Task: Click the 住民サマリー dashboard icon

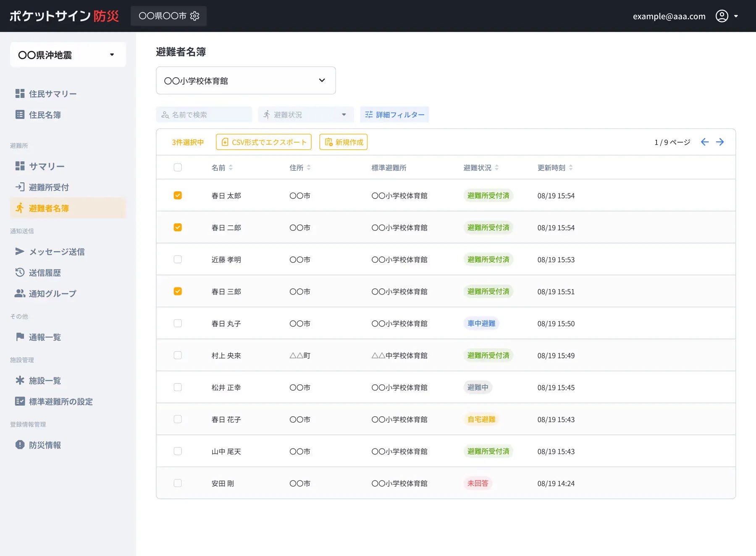Action: point(20,94)
